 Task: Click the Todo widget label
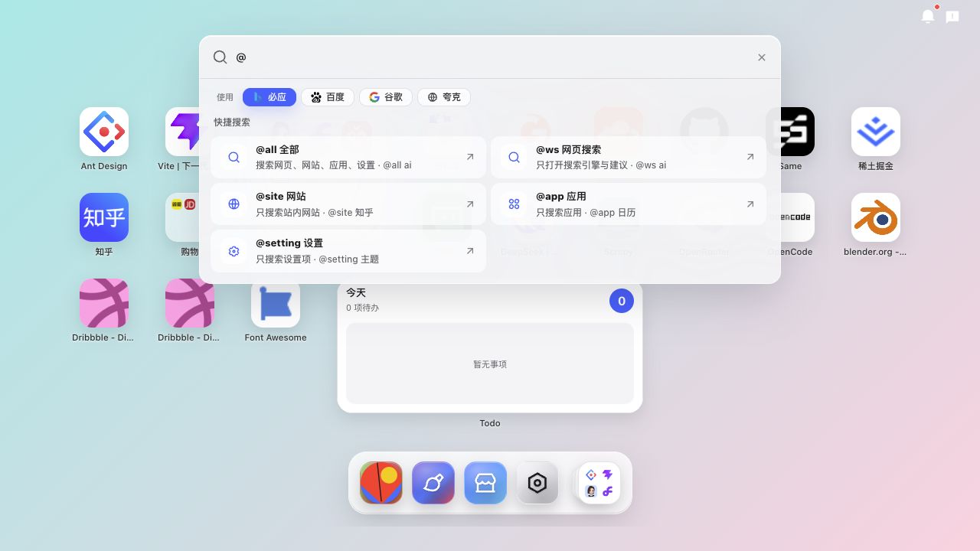[x=490, y=423]
